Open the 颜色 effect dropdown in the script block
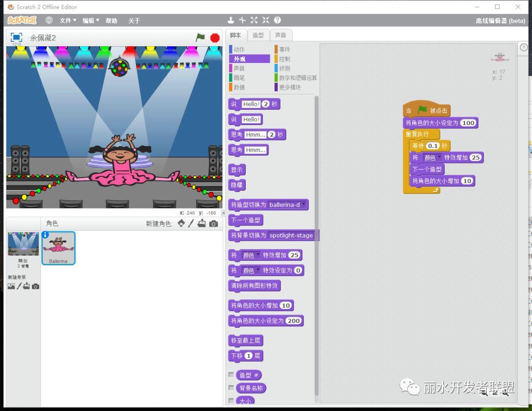The height and width of the screenshot is (411, 532). [439, 158]
